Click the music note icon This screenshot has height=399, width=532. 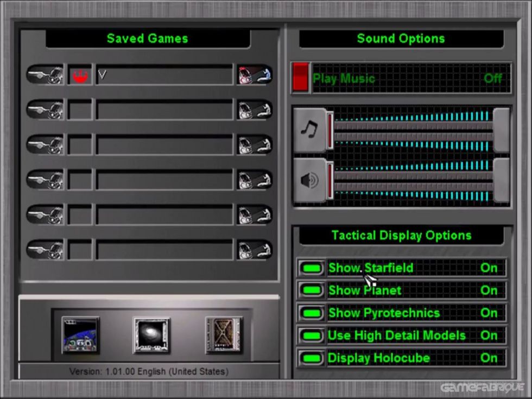309,130
